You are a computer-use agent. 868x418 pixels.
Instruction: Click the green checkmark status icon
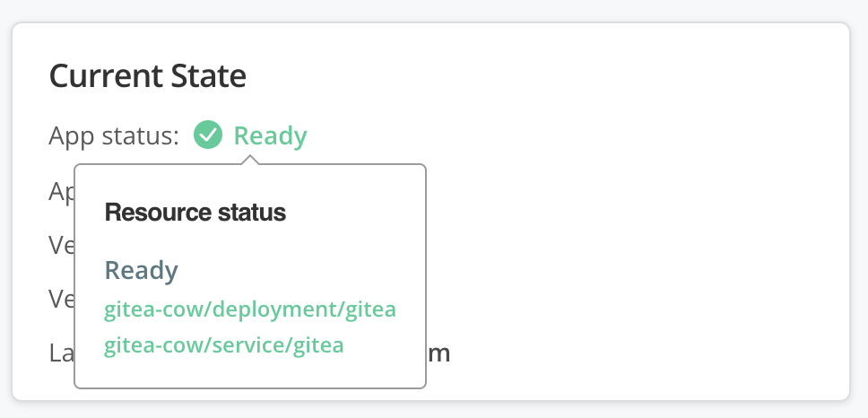[208, 135]
